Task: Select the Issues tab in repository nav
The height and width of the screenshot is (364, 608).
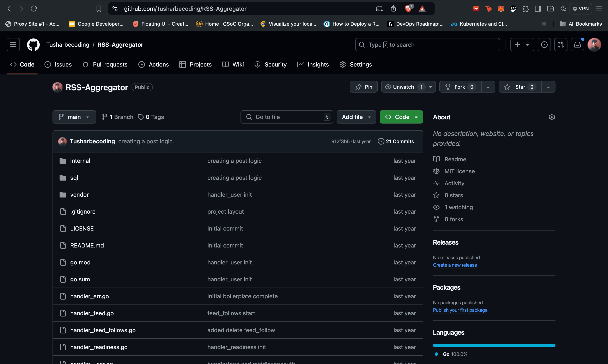Action: pos(63,64)
